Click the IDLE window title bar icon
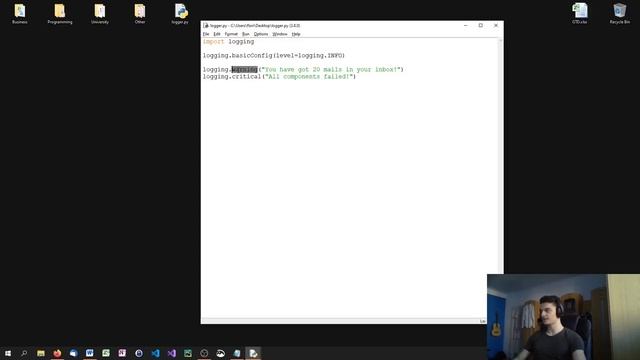640x360 pixels. click(x=206, y=25)
